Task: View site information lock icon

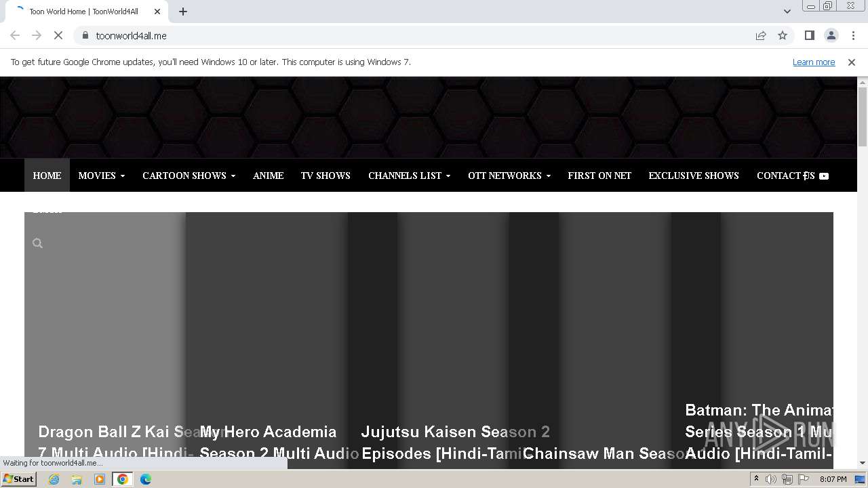Action: click(x=85, y=35)
